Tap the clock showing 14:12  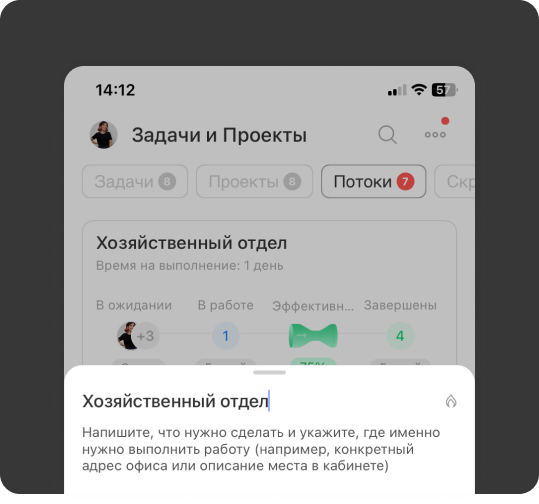pyautogui.click(x=115, y=90)
